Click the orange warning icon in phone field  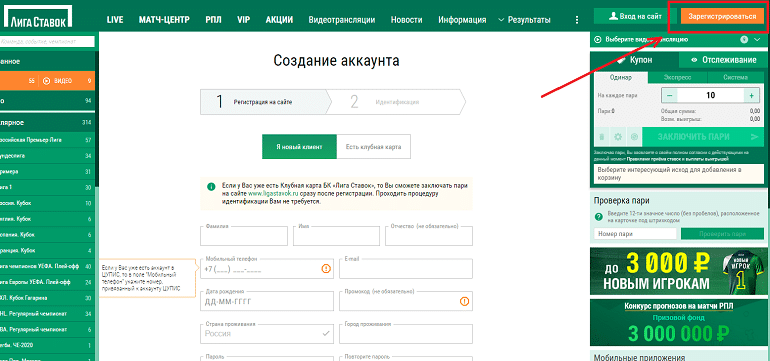pyautogui.click(x=327, y=269)
